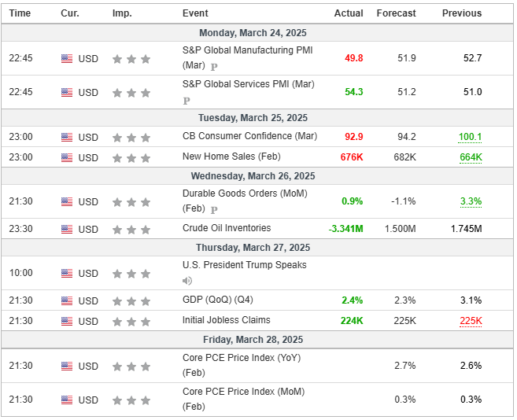Screen dimensions: 517x420
Task: Open U.S. President Trump Speaks event
Action: tap(244, 265)
